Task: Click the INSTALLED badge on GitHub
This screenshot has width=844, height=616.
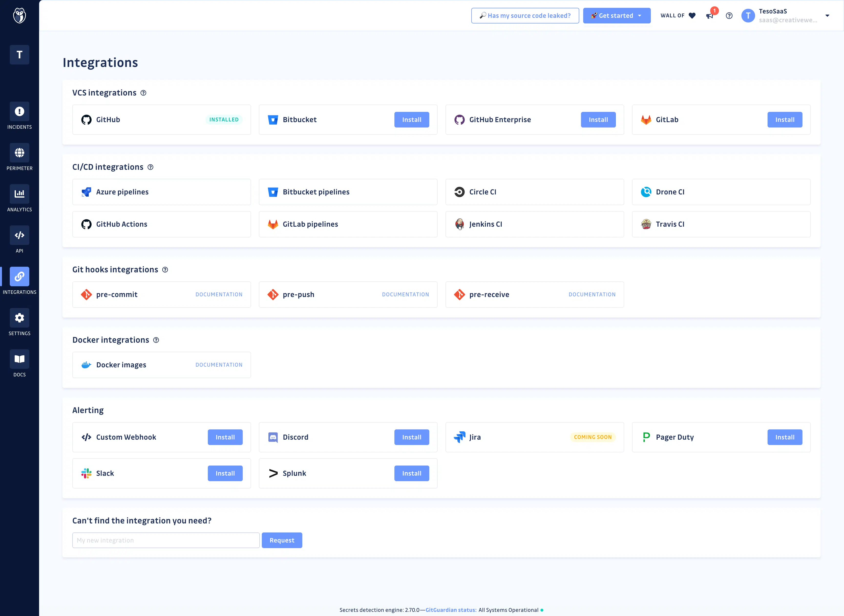Action: (224, 120)
